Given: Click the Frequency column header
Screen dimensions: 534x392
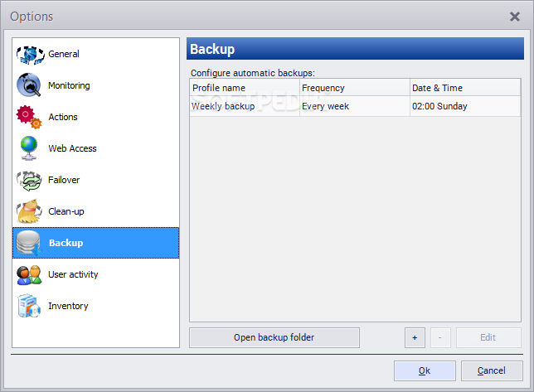Looking at the screenshot, I should 355,88.
